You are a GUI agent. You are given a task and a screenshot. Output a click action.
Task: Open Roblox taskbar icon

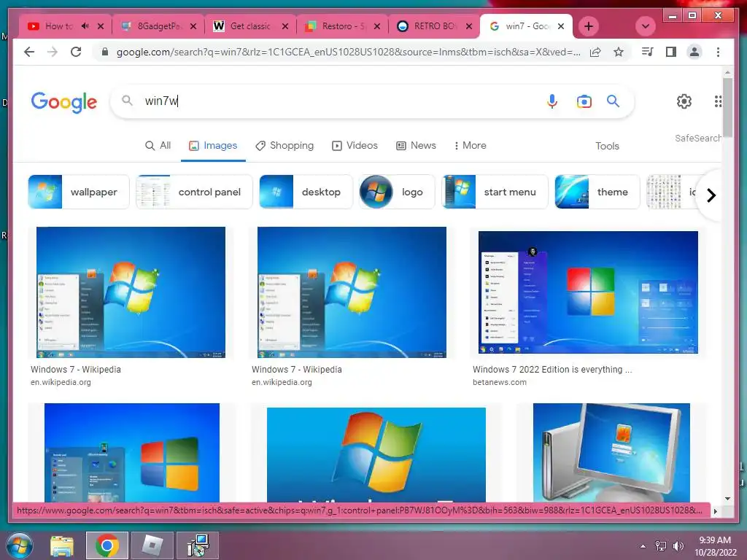pos(152,545)
